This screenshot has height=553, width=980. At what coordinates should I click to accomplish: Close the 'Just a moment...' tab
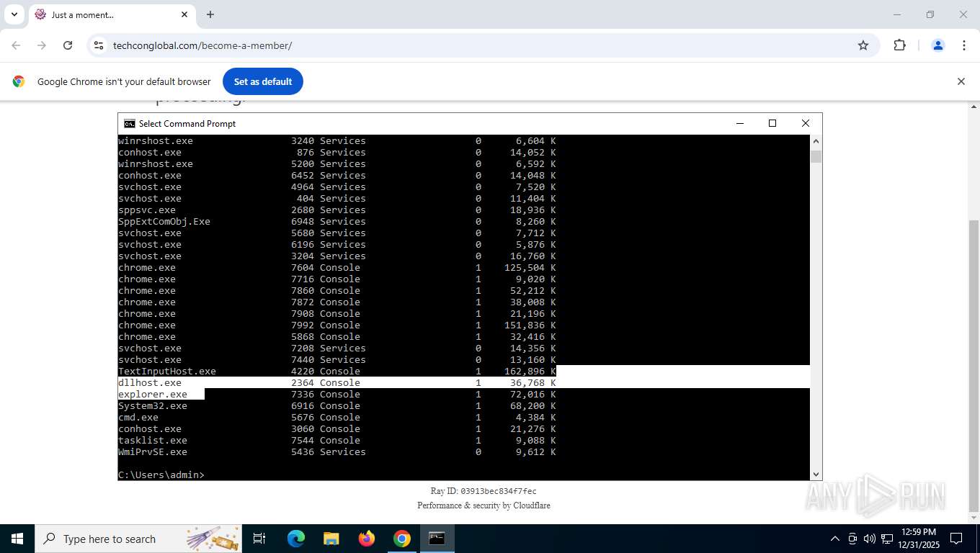(184, 14)
